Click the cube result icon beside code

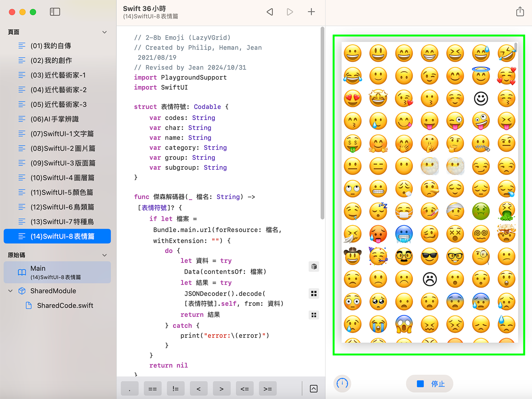point(314,267)
